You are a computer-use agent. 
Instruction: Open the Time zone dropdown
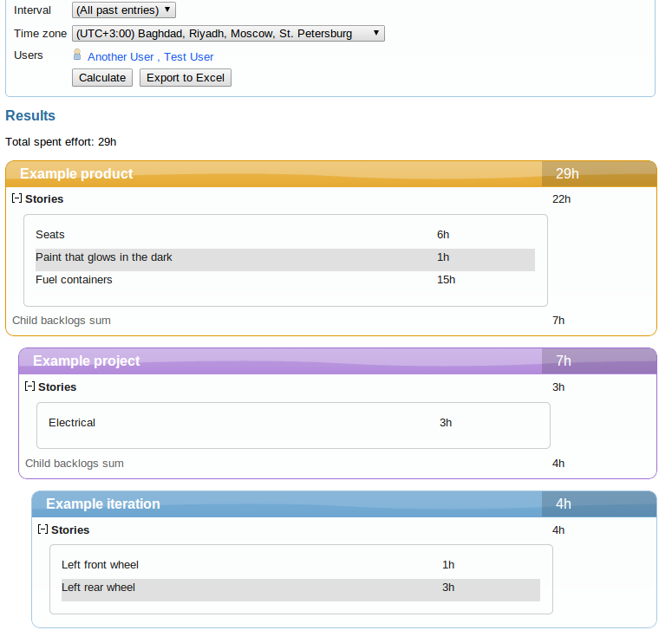(x=228, y=34)
